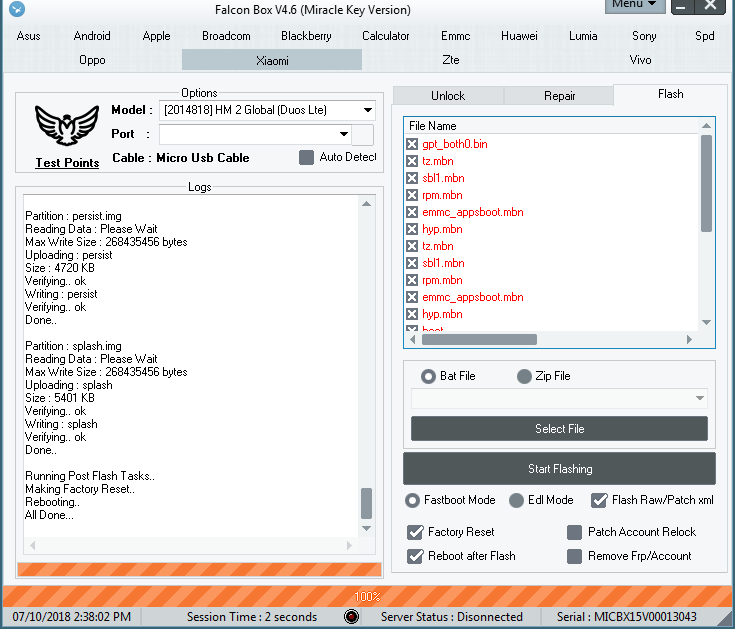The width and height of the screenshot is (735, 629).
Task: Click the File Name column header
Action: pos(433,126)
